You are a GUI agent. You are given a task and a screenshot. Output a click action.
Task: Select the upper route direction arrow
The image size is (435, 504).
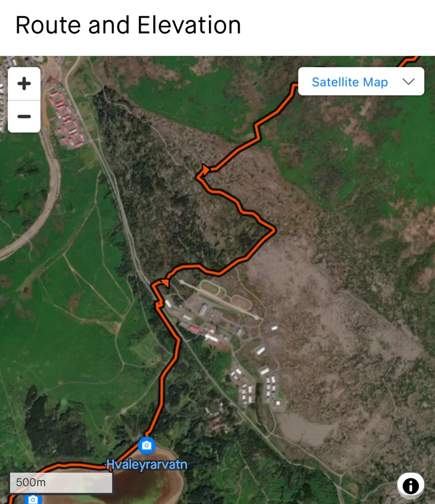(206, 169)
